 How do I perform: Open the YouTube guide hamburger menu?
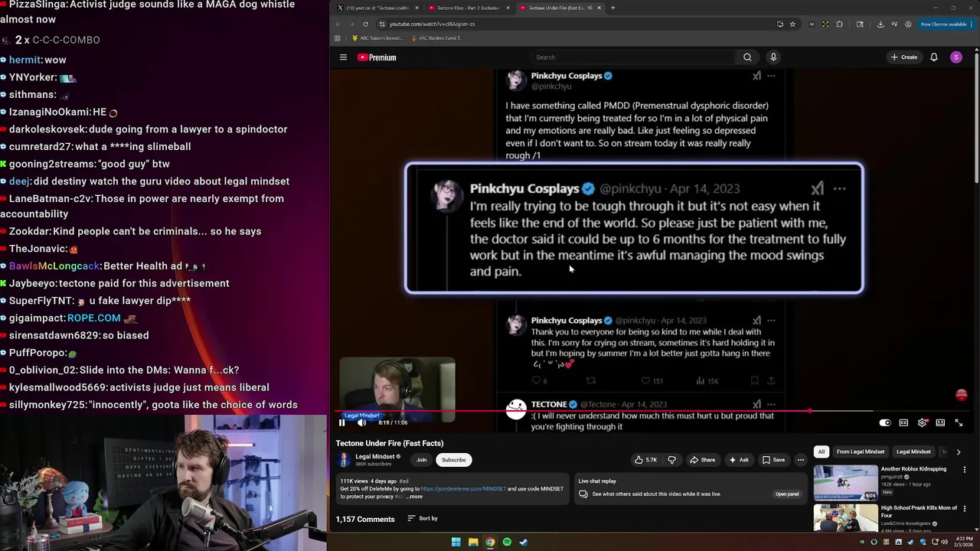coord(343,57)
